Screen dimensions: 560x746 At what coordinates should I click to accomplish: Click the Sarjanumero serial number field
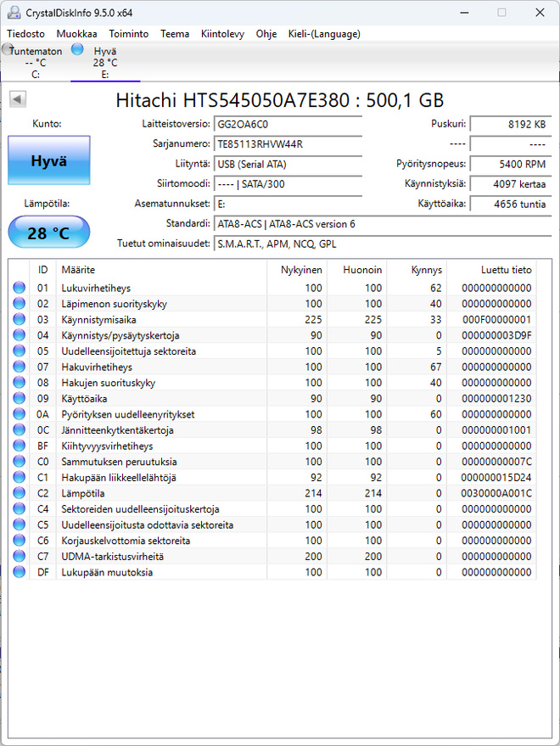pos(288,144)
